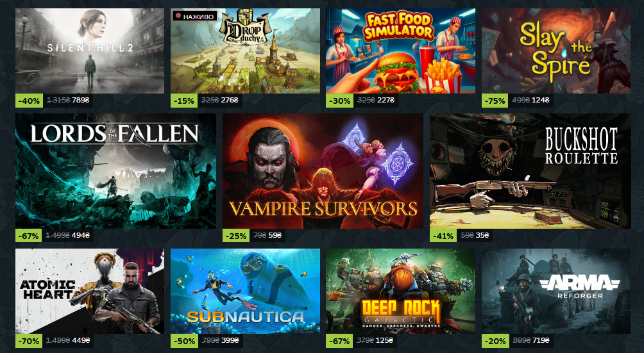Open the Subnautica game capsule
The width and height of the screenshot is (644, 353).
[x=245, y=291]
